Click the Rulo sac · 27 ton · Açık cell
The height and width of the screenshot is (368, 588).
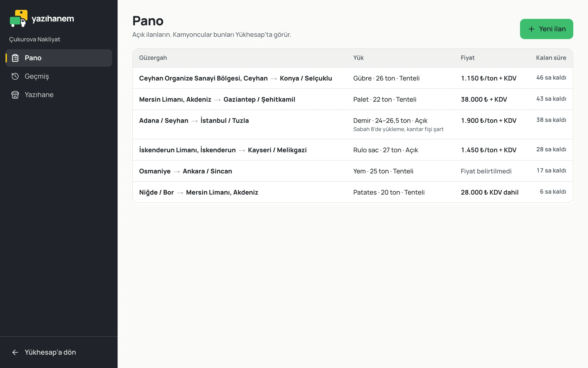tap(386, 150)
